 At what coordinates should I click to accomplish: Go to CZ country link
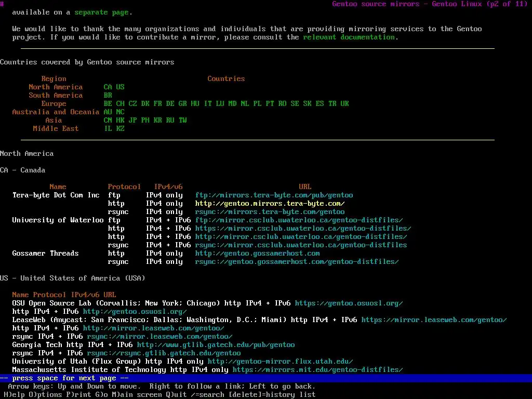click(x=132, y=104)
